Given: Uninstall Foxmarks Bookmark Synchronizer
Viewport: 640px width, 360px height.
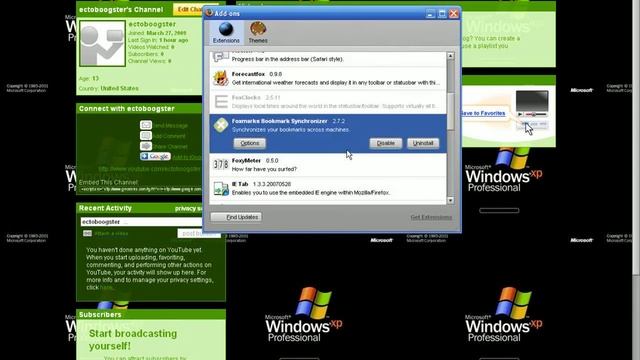Looking at the screenshot, I should coord(423,143).
